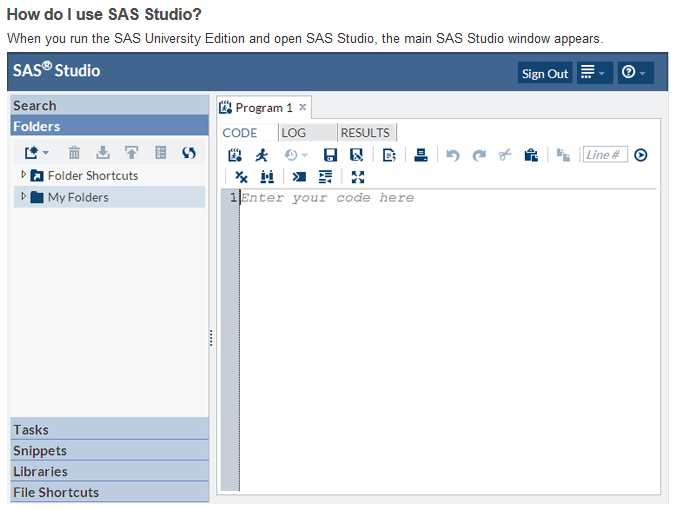Select the CODE tab
The width and height of the screenshot is (676, 510).
point(249,133)
